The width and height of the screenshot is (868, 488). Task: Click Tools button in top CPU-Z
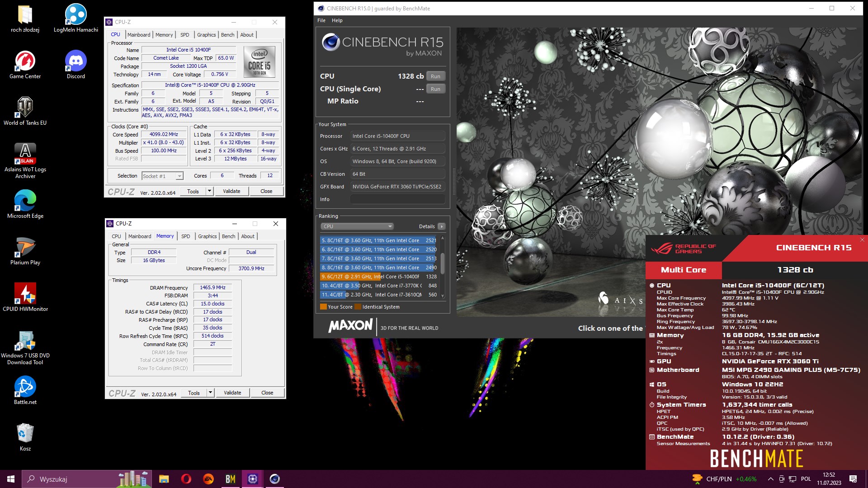[x=193, y=191]
